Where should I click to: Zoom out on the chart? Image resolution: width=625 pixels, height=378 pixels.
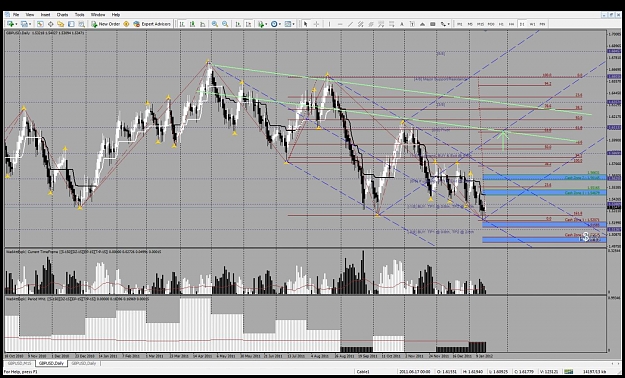(x=225, y=24)
